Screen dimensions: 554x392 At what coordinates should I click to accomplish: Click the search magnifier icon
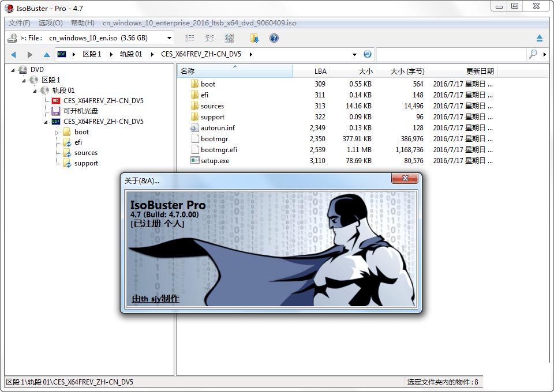[533, 54]
